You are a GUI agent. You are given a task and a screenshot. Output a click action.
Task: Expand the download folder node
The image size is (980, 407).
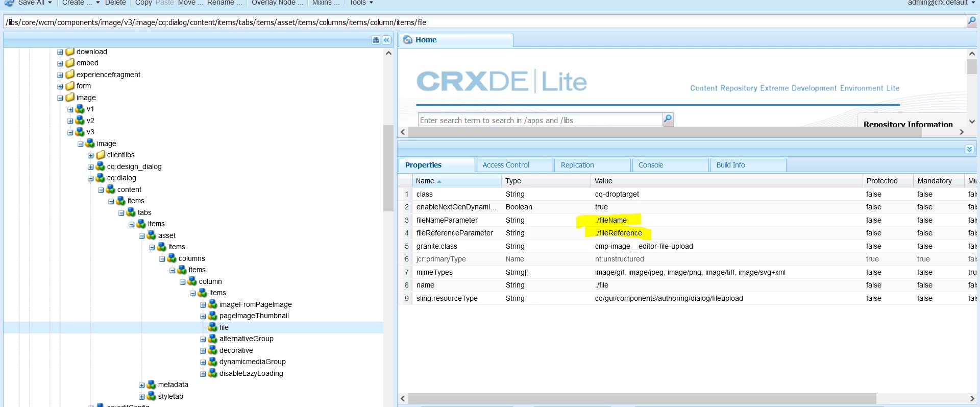(x=60, y=52)
